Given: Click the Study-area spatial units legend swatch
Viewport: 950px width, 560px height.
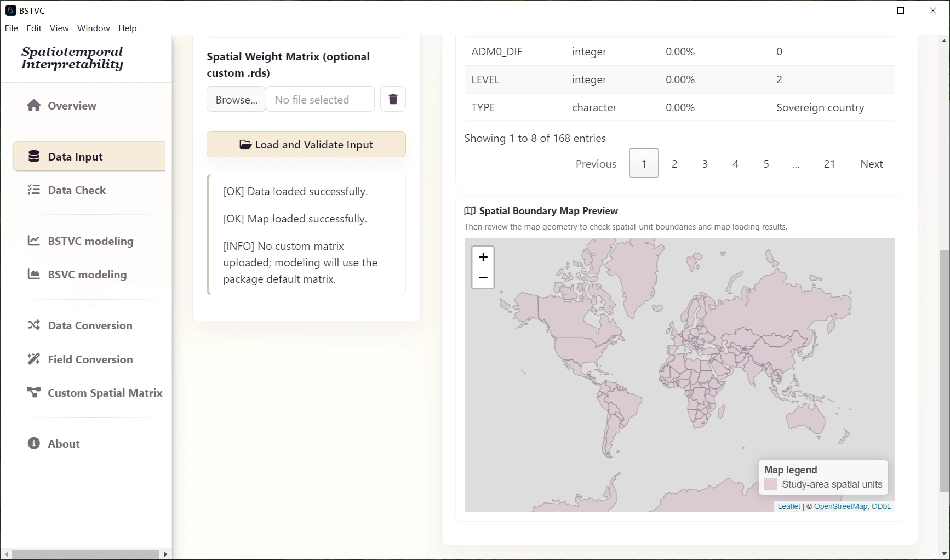Looking at the screenshot, I should pyautogui.click(x=770, y=485).
